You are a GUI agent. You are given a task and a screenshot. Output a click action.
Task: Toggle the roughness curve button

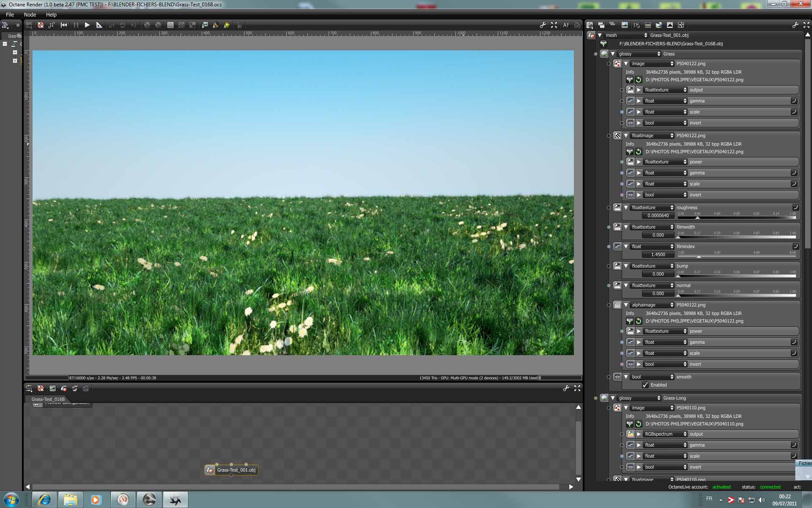[x=795, y=207]
